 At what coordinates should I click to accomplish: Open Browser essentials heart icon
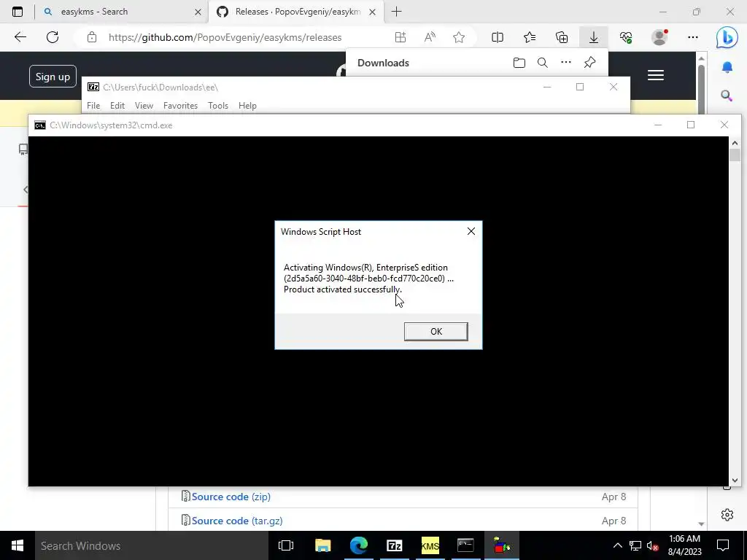pyautogui.click(x=626, y=37)
